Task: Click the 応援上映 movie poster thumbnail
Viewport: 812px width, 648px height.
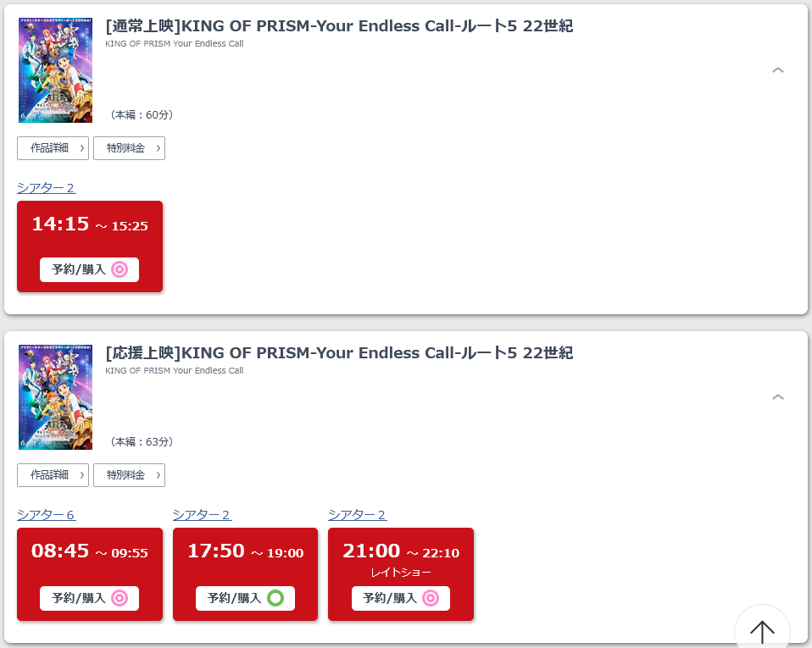Action: coord(55,397)
